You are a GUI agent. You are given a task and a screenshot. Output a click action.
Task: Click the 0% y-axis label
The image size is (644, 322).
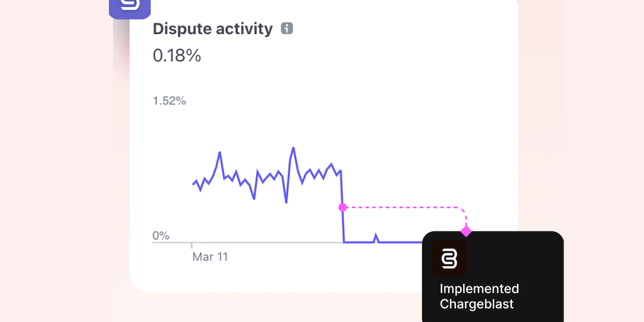click(161, 236)
